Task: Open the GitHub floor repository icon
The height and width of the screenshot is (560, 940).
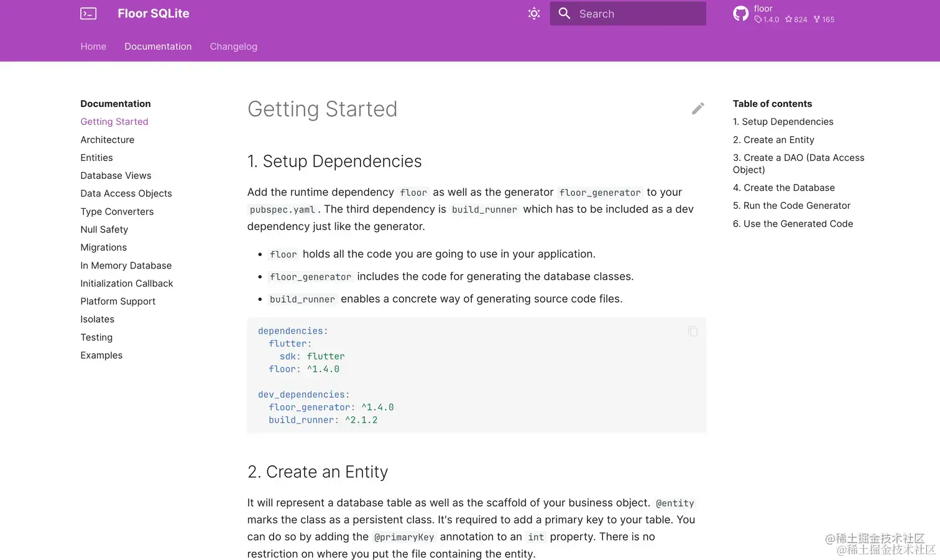Action: [x=740, y=14]
